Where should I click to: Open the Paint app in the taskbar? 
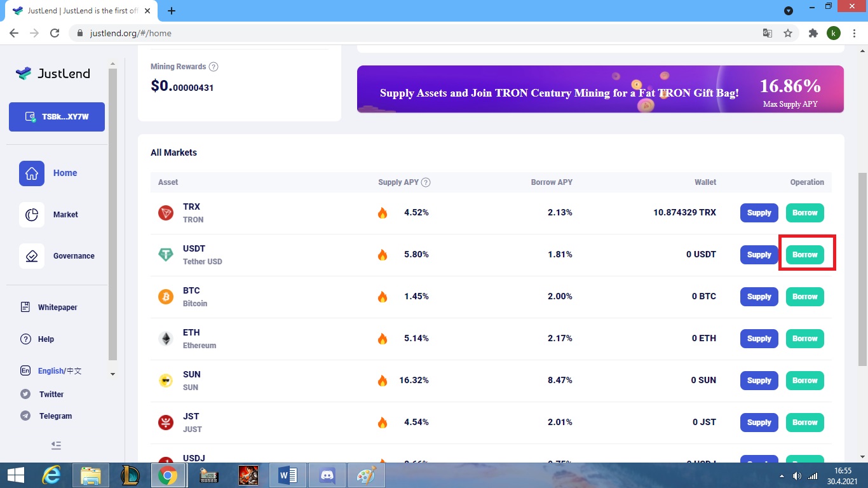coord(367,475)
